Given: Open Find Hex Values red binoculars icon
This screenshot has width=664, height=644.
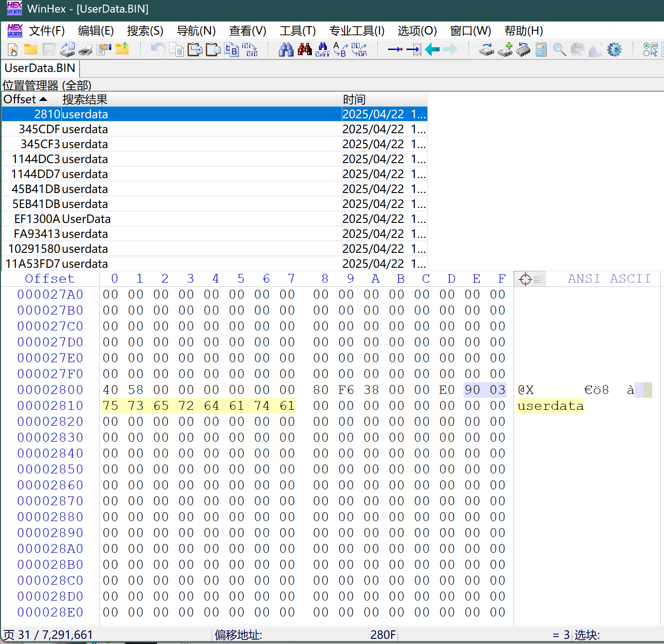Looking at the screenshot, I should (x=305, y=50).
